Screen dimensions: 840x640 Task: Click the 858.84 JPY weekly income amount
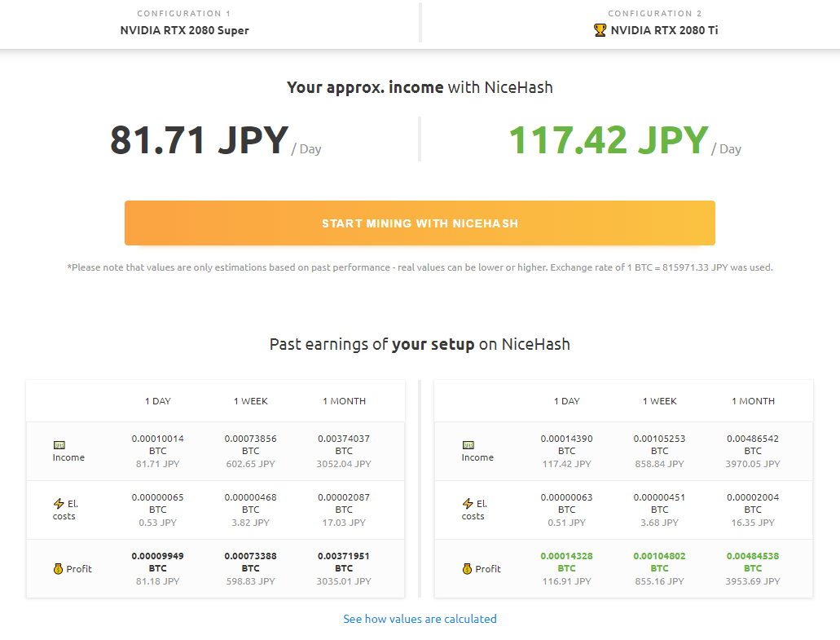pyautogui.click(x=659, y=464)
